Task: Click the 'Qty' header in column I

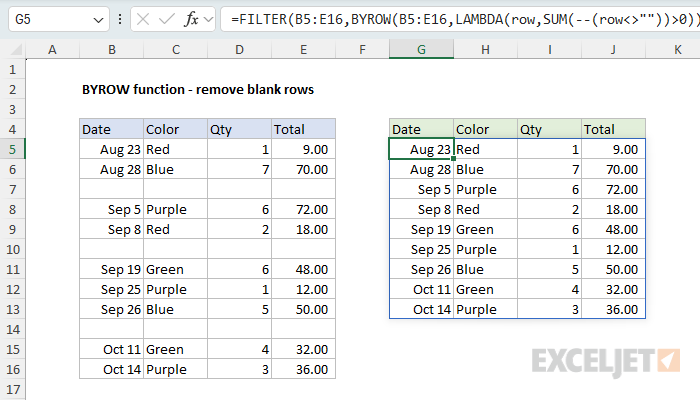Action: click(x=550, y=129)
